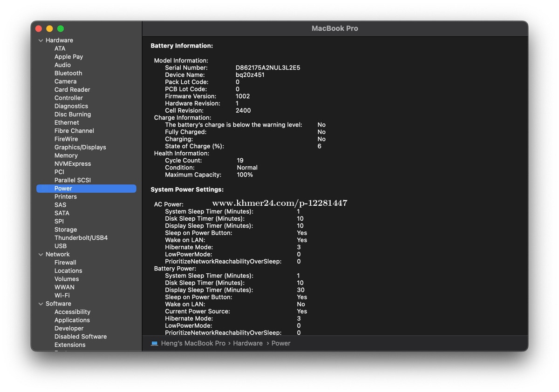Click Hardware in the bottom breadcrumb path

click(x=247, y=343)
